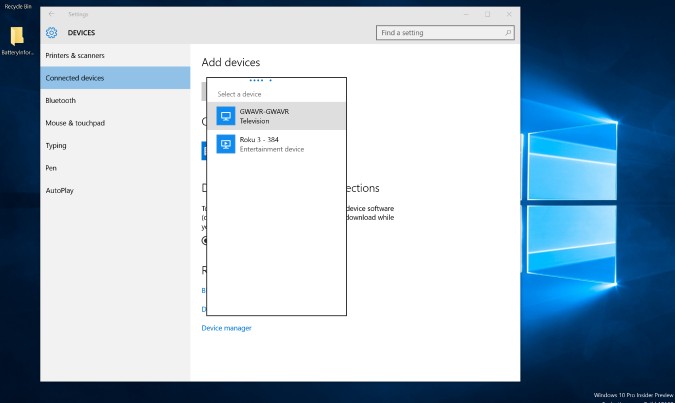Select Connected devices in sidebar
675x403 pixels.
[75, 78]
